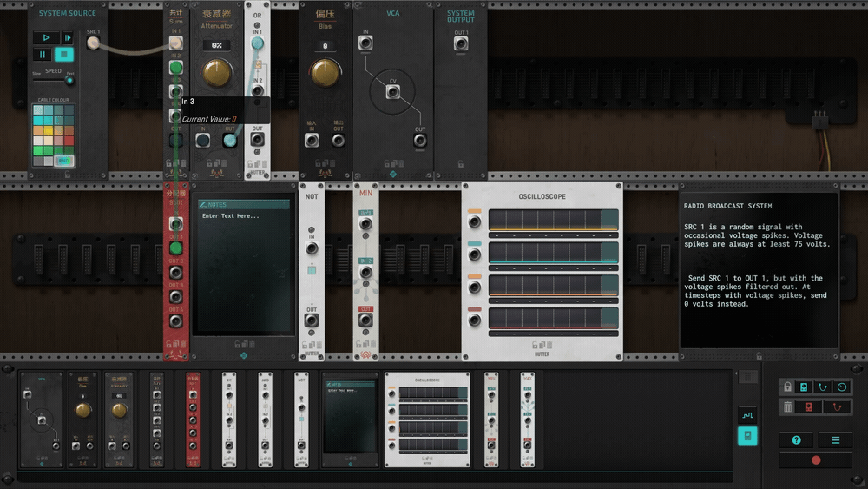The height and width of the screenshot is (489, 868).
Task: Click the NOT module IN jack
Action: (x=312, y=248)
